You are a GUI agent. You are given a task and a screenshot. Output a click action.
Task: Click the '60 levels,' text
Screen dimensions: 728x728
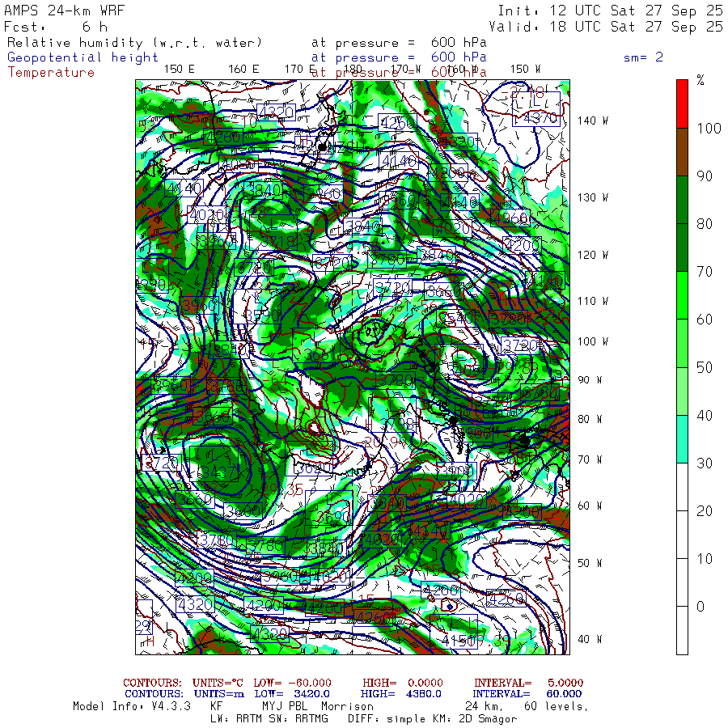tap(557, 706)
